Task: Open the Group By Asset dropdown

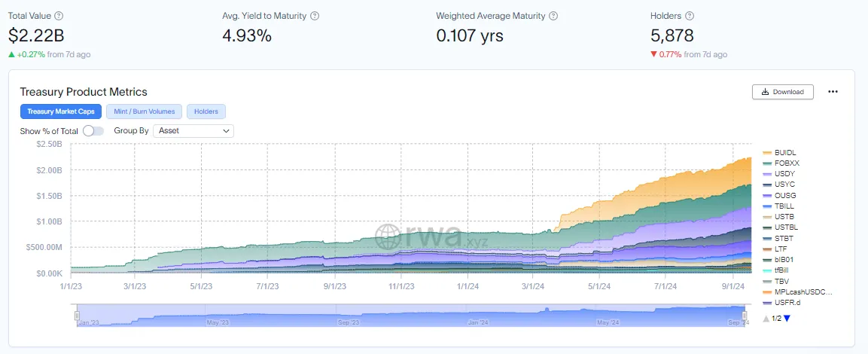Action: (193, 131)
